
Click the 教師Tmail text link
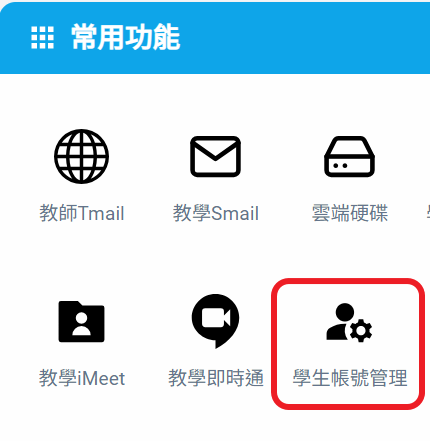point(82,213)
